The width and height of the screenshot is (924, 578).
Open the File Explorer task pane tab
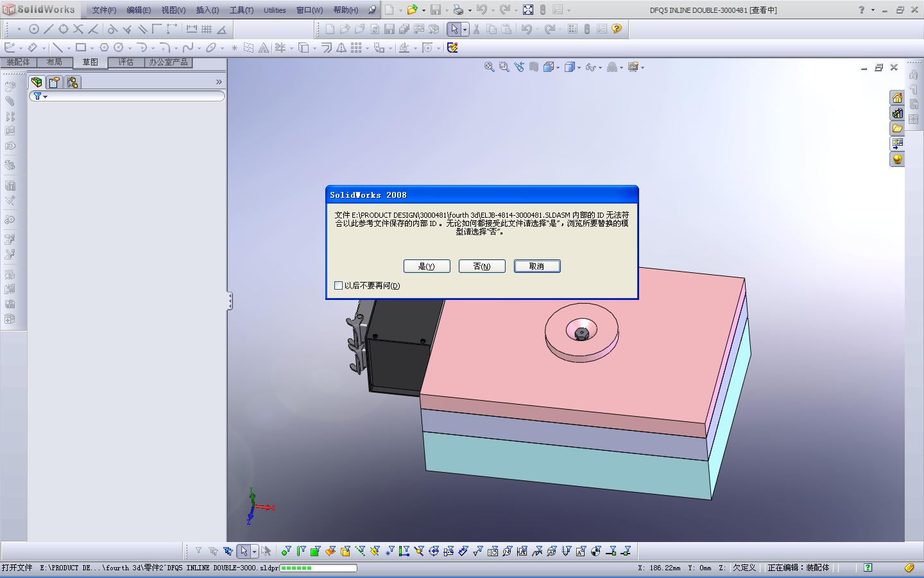(x=897, y=128)
